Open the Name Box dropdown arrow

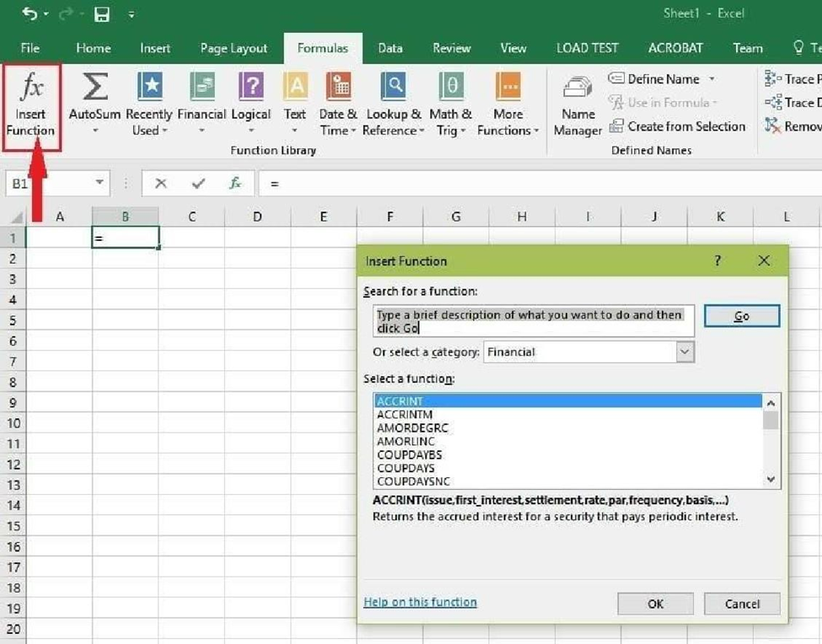[x=99, y=183]
